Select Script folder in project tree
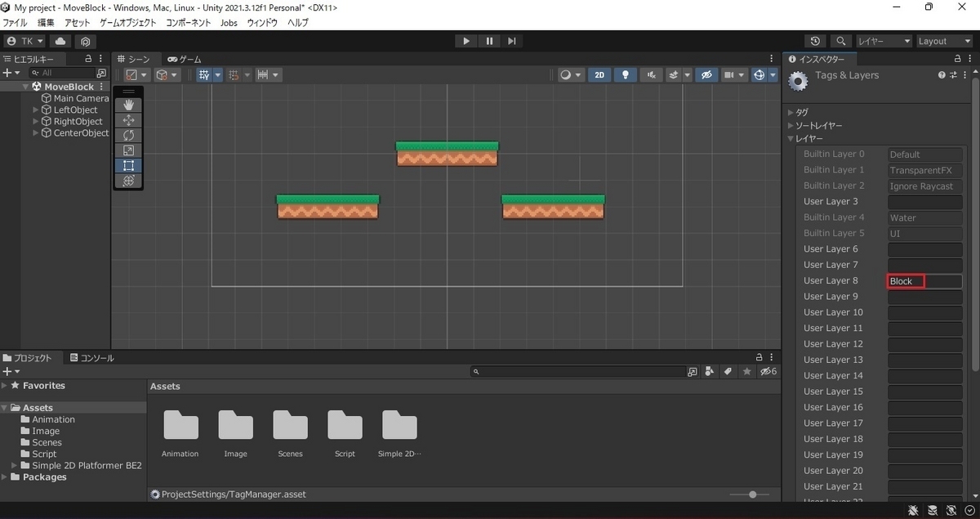Image resolution: width=980 pixels, height=519 pixels. (x=44, y=454)
